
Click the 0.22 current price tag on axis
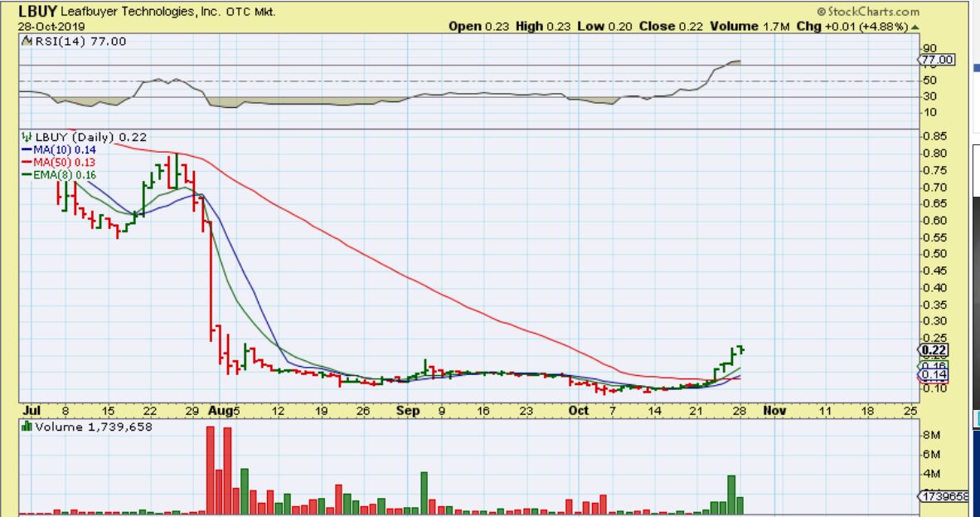(933, 350)
